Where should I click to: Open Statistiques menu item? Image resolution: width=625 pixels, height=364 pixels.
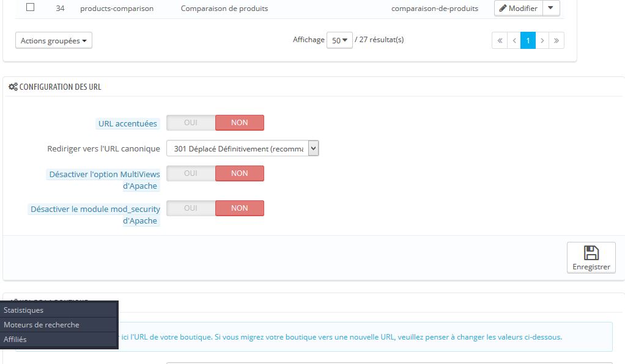(x=59, y=310)
